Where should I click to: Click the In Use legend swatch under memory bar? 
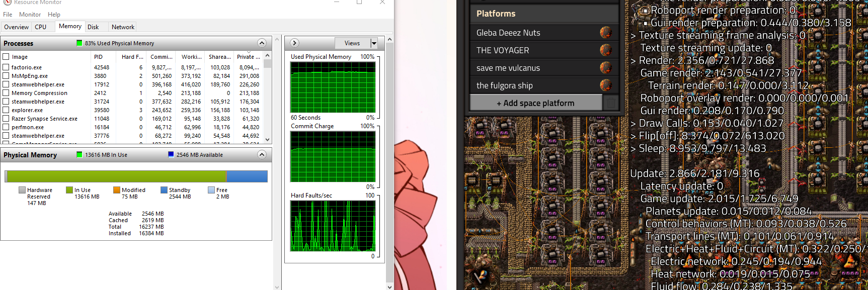point(69,190)
